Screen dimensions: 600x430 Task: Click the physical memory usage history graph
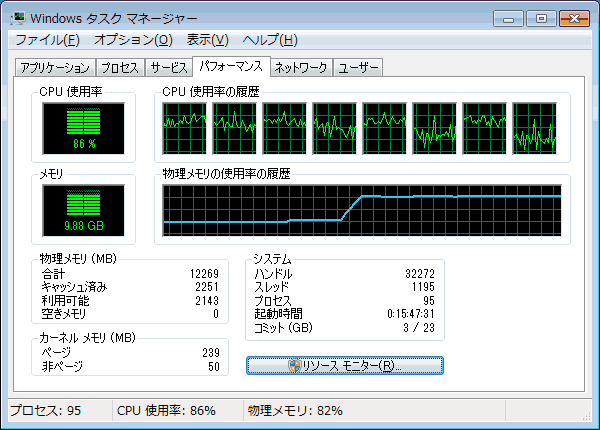[362, 210]
